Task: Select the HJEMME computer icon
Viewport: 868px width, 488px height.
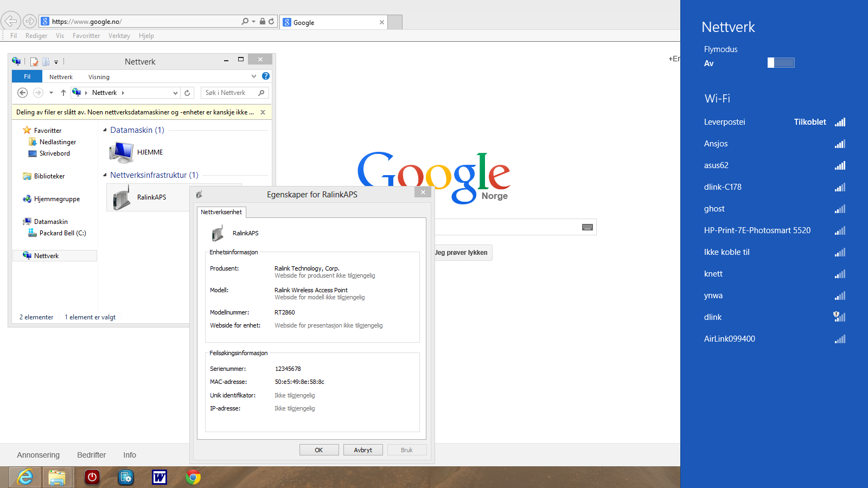Action: click(122, 152)
